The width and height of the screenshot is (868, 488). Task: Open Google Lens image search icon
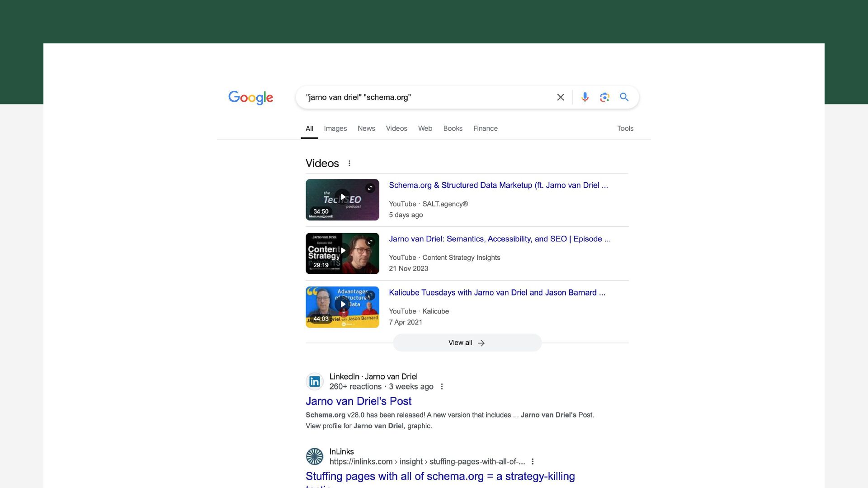point(604,97)
